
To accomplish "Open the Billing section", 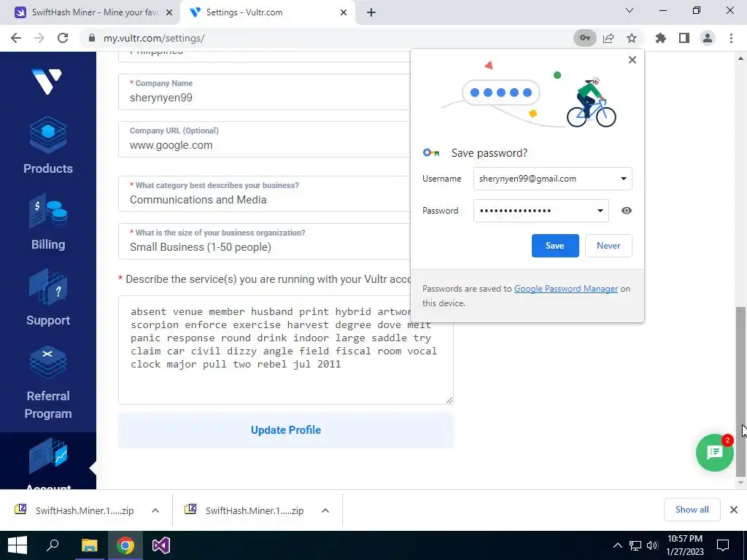I will 48,222.
